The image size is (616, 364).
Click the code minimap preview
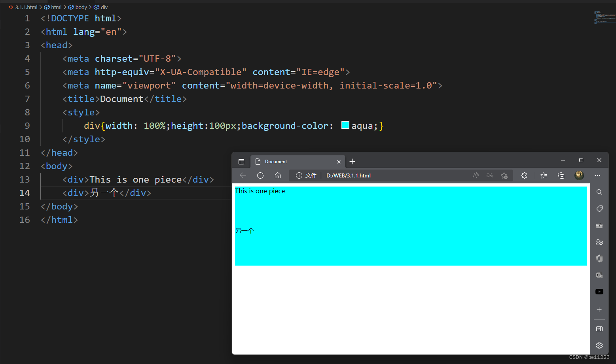click(605, 18)
